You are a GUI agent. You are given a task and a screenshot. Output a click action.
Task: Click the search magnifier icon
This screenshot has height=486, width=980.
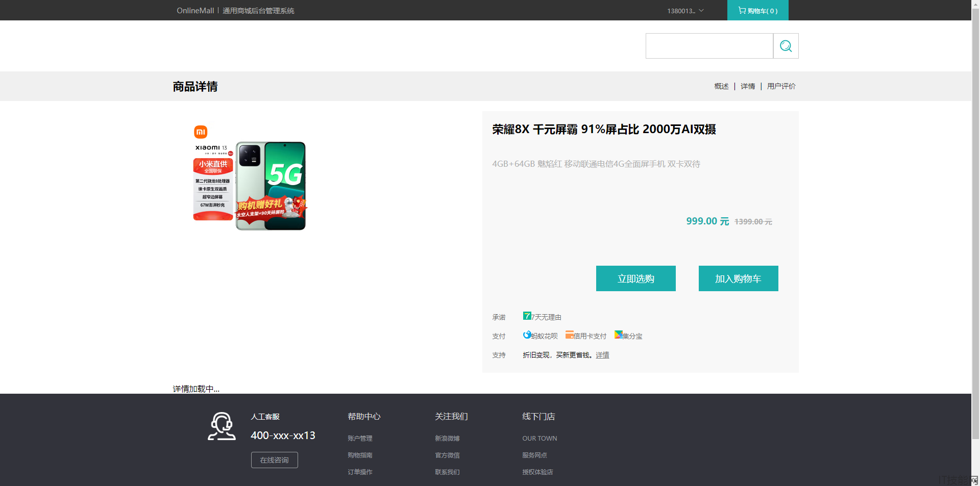click(x=786, y=46)
